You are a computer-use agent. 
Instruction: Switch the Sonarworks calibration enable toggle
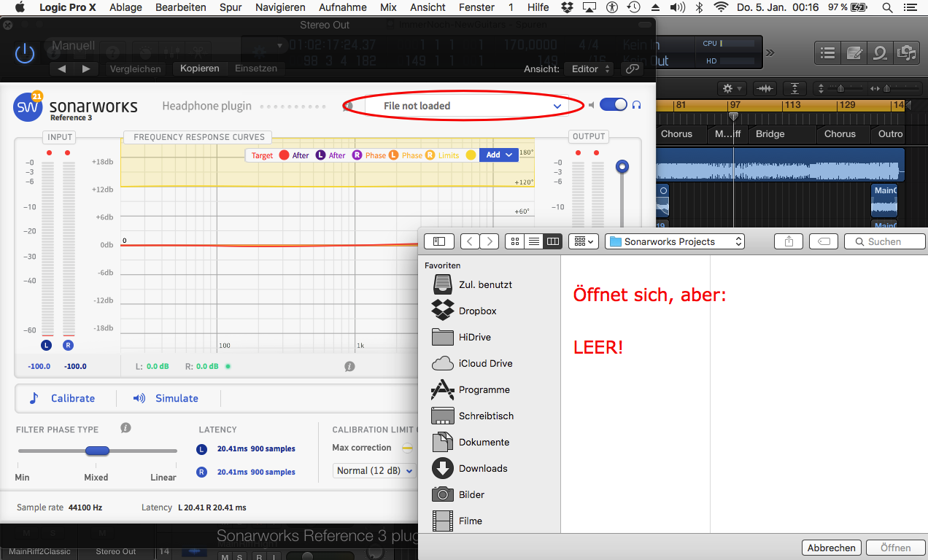614,105
